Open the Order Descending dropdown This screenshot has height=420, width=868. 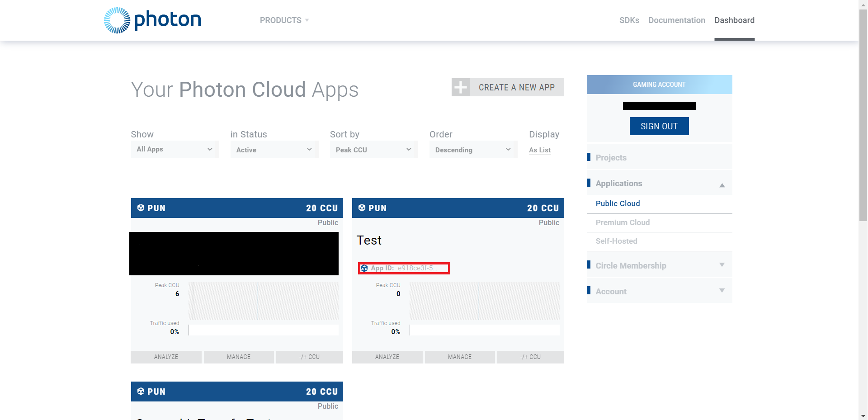click(473, 150)
